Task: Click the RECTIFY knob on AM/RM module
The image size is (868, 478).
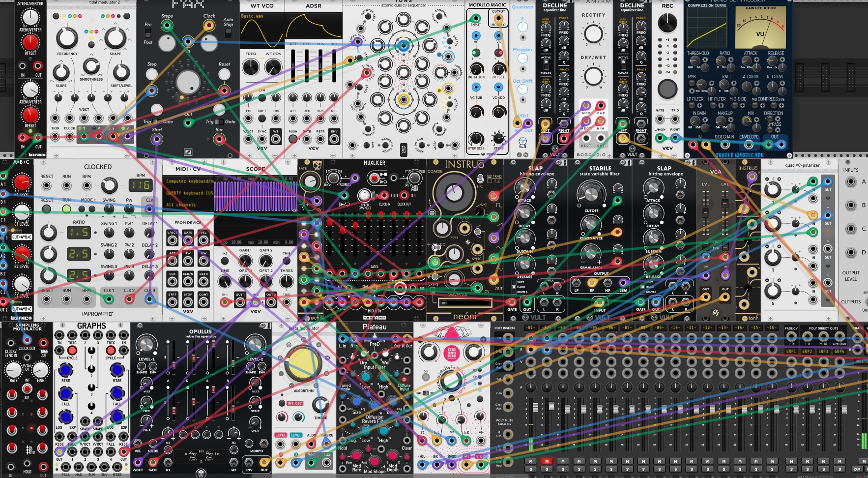Action: pos(593,34)
